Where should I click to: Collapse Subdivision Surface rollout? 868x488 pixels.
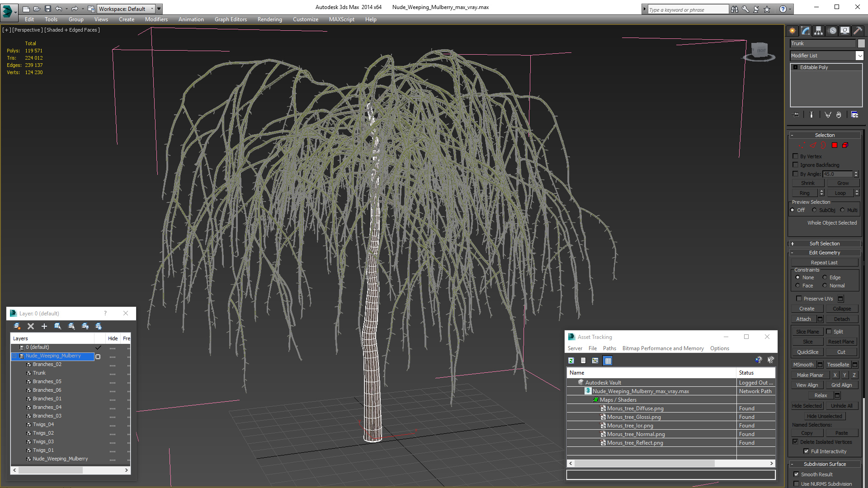click(x=825, y=464)
